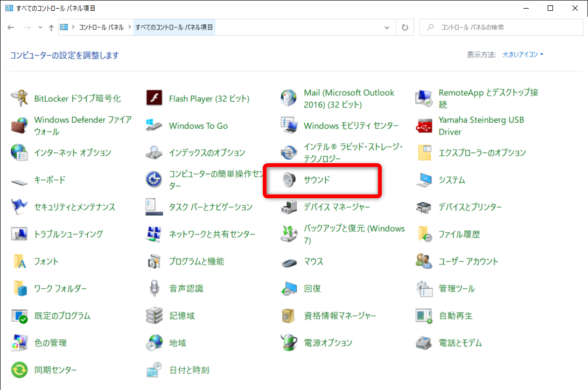Open the キーボード icon
The image size is (588, 390).
[19, 182]
